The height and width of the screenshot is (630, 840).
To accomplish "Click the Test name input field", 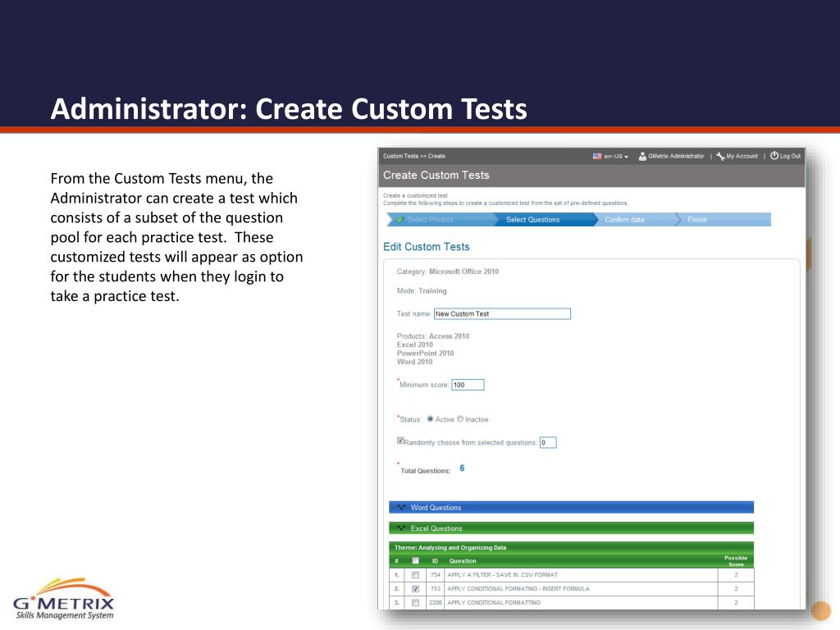I will coord(502,314).
